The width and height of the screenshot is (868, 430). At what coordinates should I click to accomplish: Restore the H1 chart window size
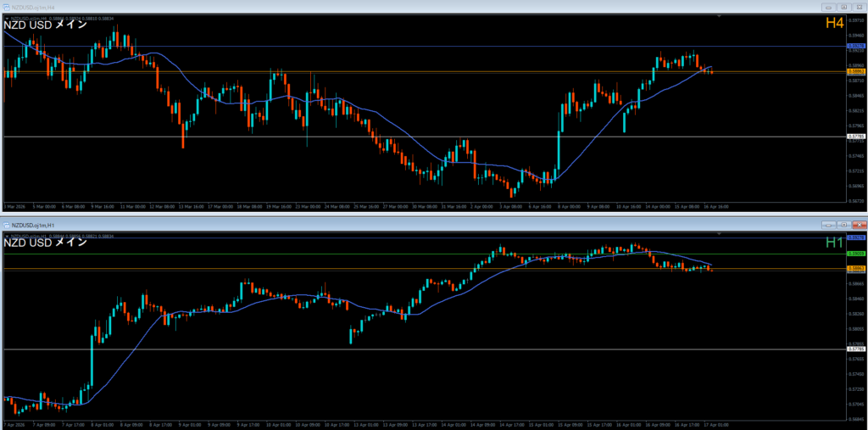(x=843, y=225)
